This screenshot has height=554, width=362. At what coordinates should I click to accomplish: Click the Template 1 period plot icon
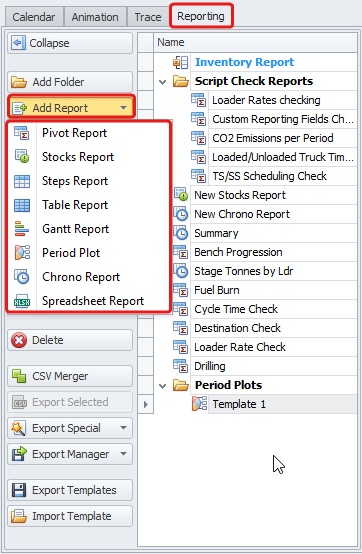click(x=199, y=404)
